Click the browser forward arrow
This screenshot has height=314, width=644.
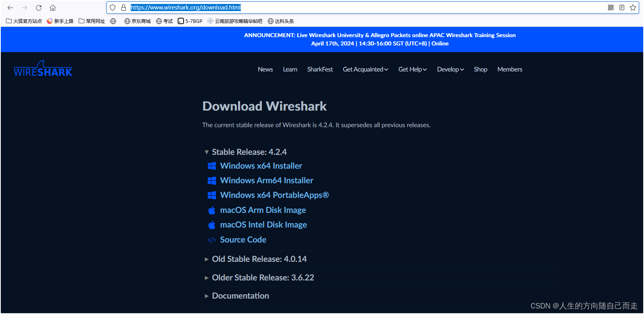(x=24, y=8)
